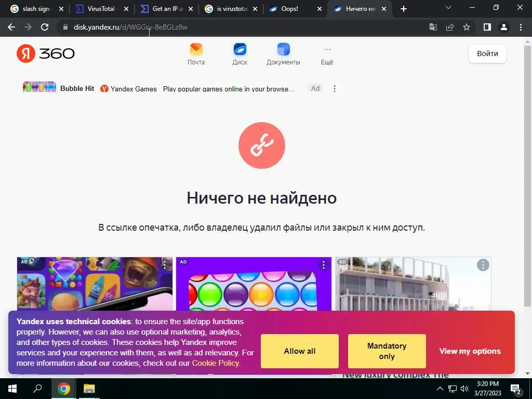The image size is (532, 399).
Task: Switch to the VirusTotal tab
Action: coord(101,9)
